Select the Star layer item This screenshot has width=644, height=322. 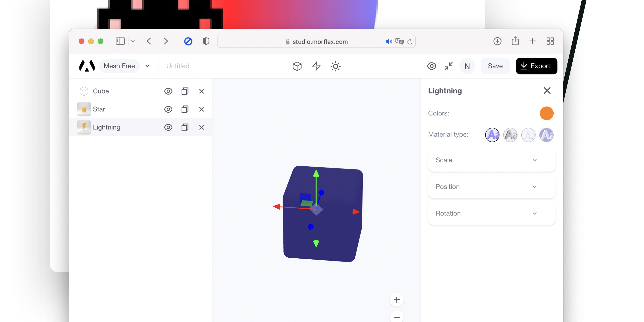[x=99, y=109]
